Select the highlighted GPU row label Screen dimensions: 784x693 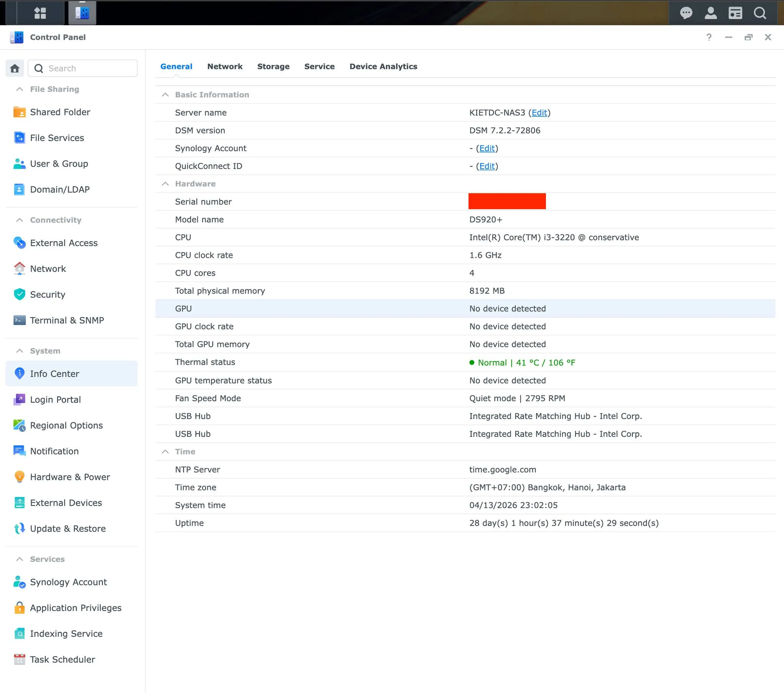pyautogui.click(x=183, y=309)
